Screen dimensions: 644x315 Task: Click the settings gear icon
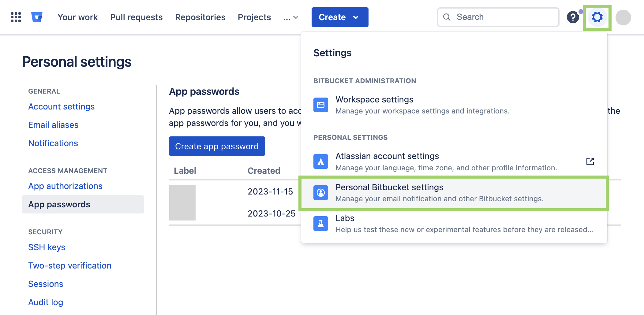click(597, 17)
